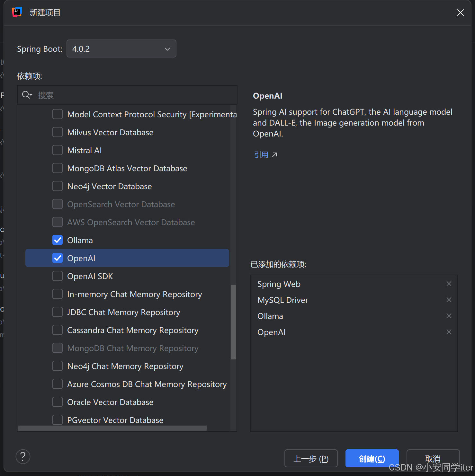Open the 引用 reference link

[261, 155]
